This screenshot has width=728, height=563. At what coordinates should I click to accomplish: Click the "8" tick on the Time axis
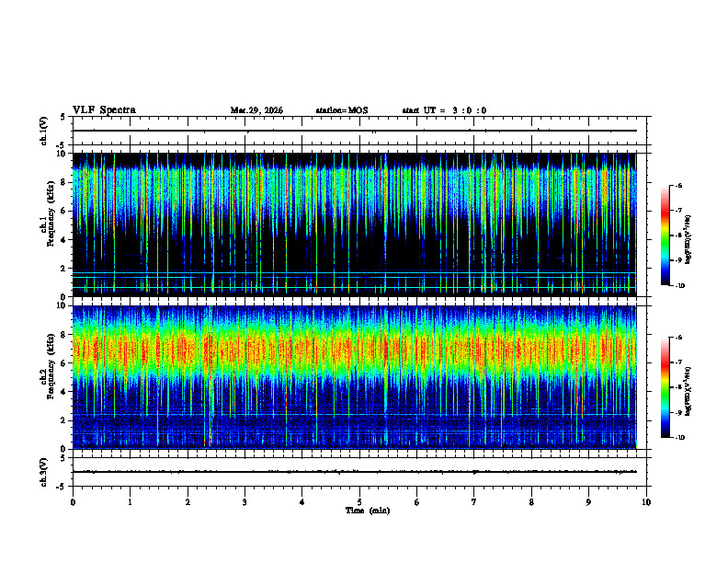[x=531, y=502]
